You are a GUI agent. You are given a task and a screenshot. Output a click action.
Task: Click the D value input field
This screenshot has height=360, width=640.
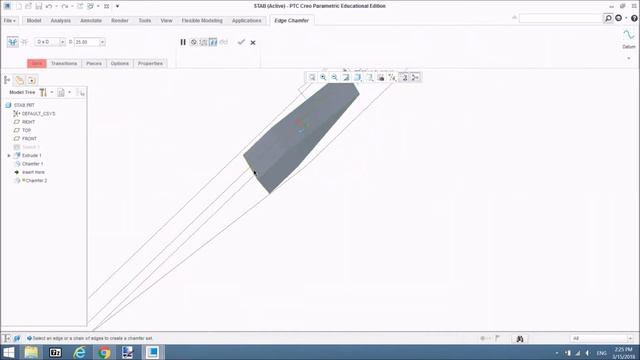point(87,42)
